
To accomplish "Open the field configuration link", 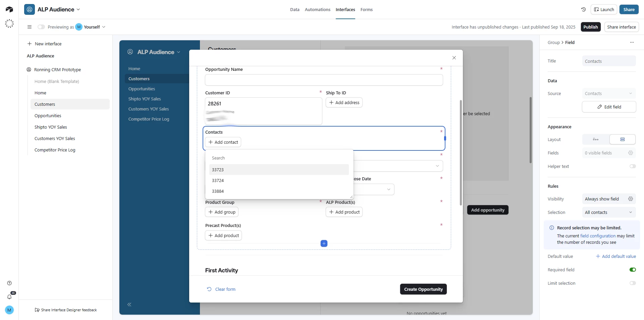I will coord(598,236).
